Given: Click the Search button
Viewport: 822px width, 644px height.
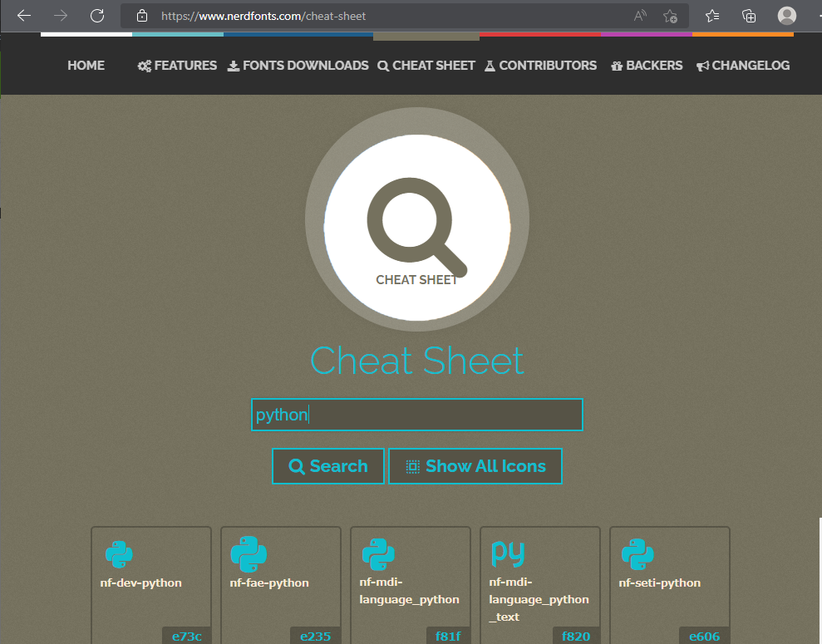Looking at the screenshot, I should (328, 466).
